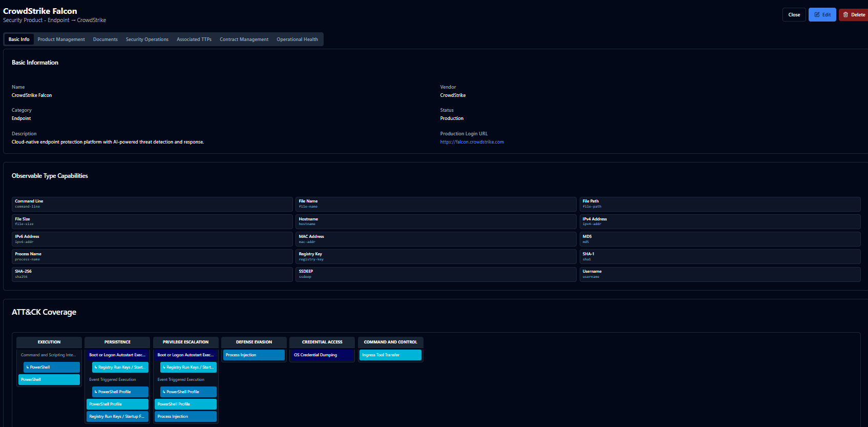The width and height of the screenshot is (868, 427).
Task: Select the indented PowerShell sub-technique under Execution
Action: pos(52,367)
